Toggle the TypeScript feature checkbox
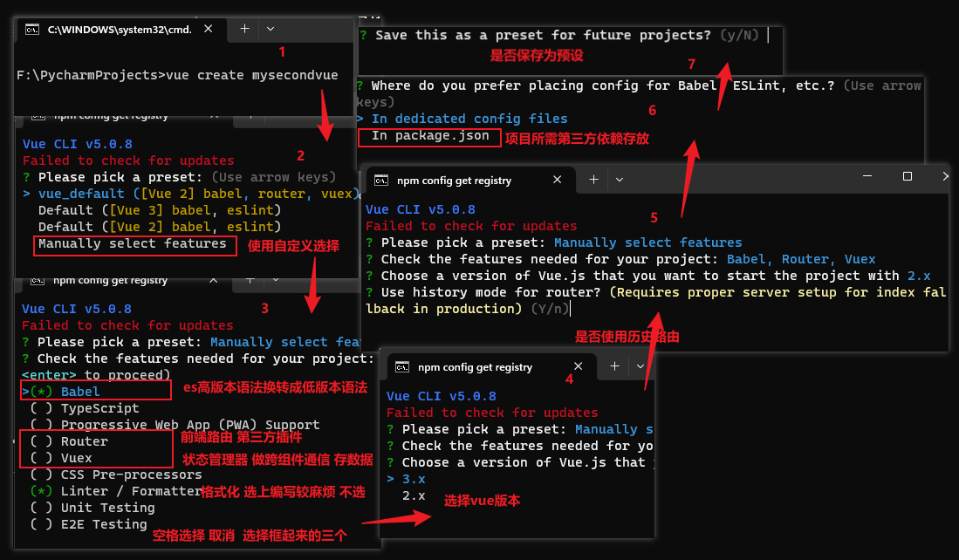 (x=41, y=407)
